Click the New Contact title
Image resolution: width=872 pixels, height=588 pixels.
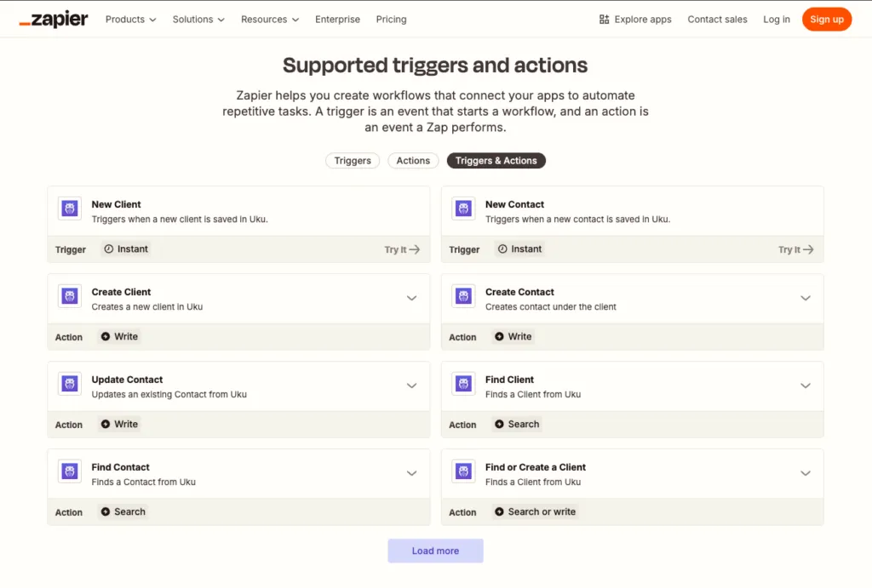[x=514, y=204]
